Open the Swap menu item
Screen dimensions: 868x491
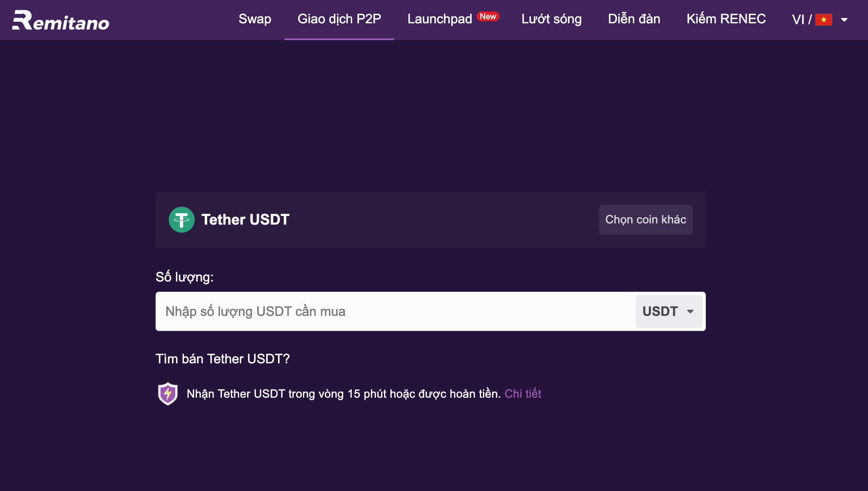(255, 19)
